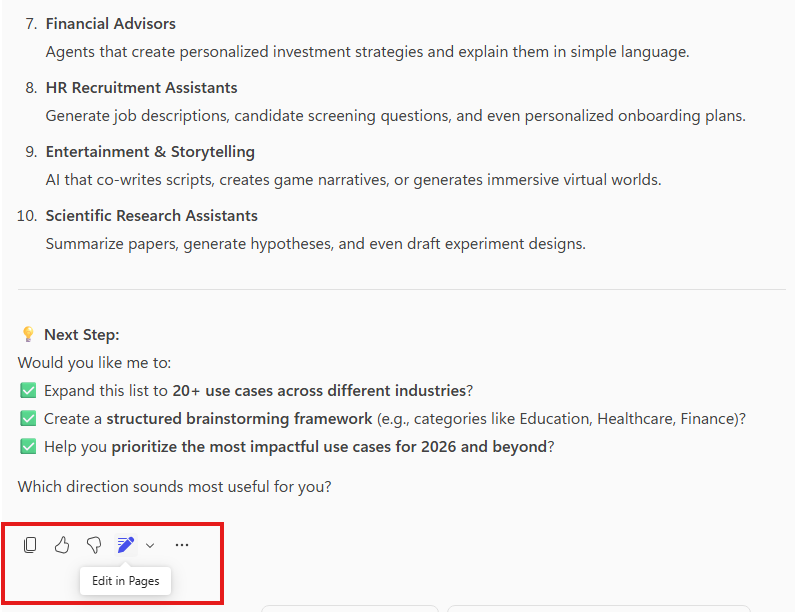Select the HR Recruitment Assistants heading
This screenshot has width=795, height=612.
point(141,88)
